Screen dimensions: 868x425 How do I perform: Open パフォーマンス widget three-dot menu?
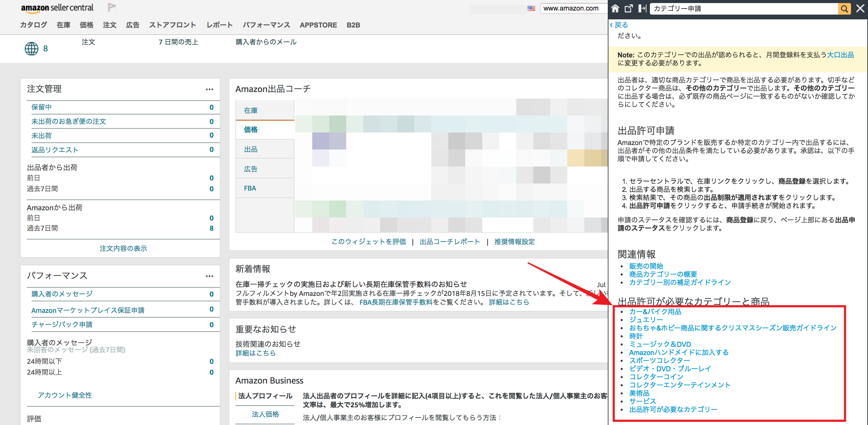coord(210,276)
